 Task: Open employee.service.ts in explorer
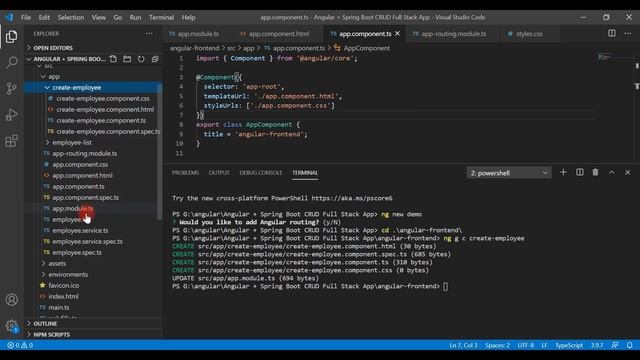[x=80, y=231]
